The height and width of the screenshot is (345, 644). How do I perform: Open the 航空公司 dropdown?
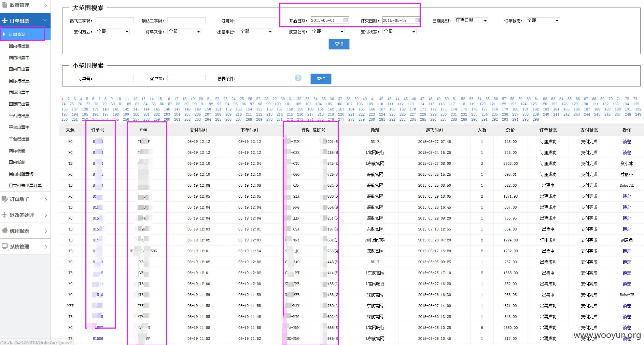coord(328,31)
